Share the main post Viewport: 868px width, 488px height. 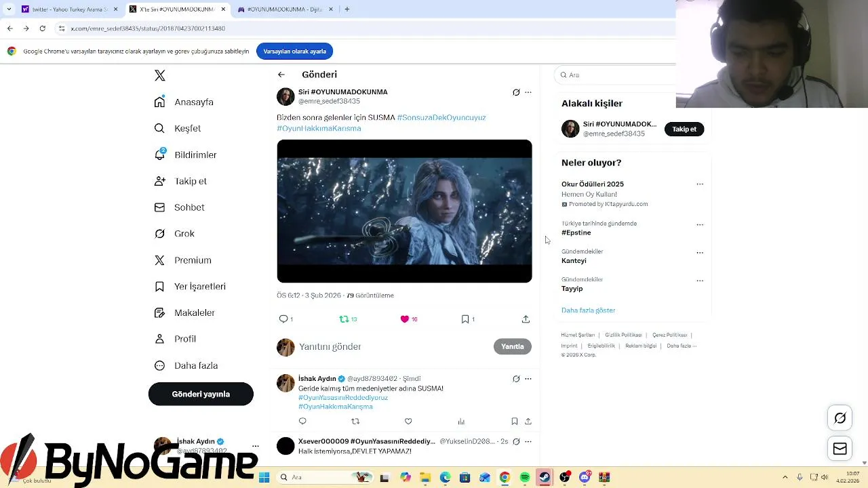(526, 319)
